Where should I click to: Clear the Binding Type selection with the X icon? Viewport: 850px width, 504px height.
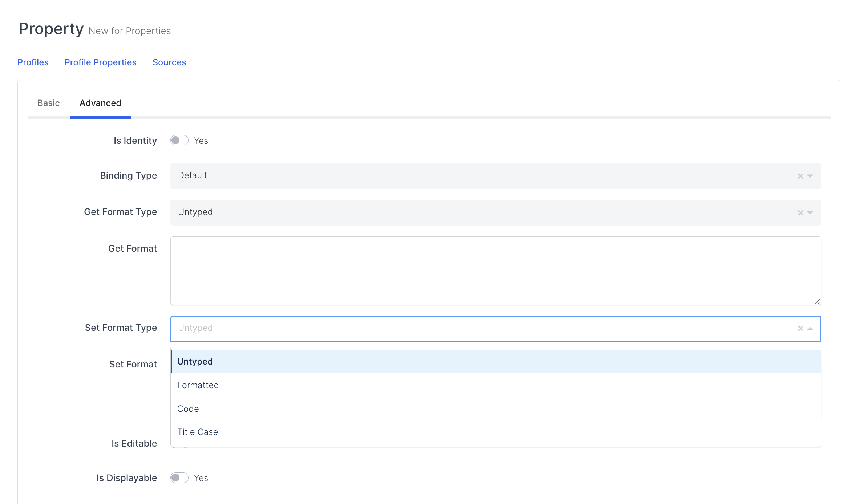click(x=800, y=176)
